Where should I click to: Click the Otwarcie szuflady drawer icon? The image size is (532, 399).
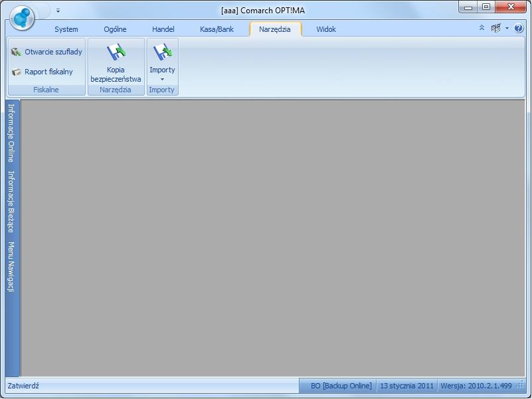point(16,52)
